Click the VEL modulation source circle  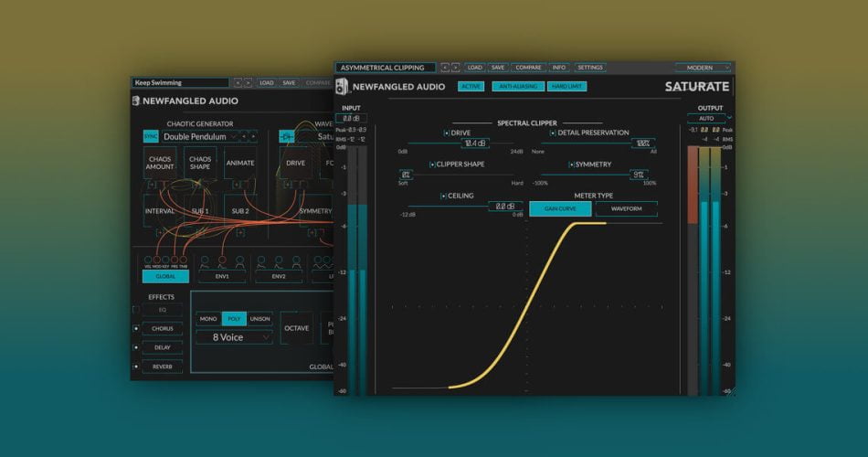148,260
